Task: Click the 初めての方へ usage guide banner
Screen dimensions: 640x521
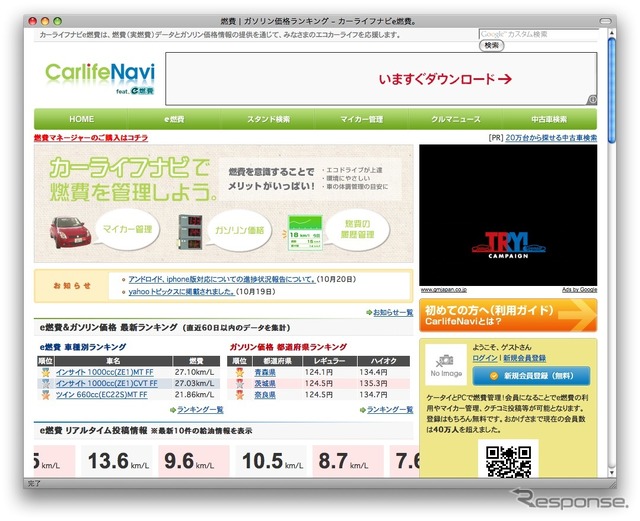Action: point(508,315)
